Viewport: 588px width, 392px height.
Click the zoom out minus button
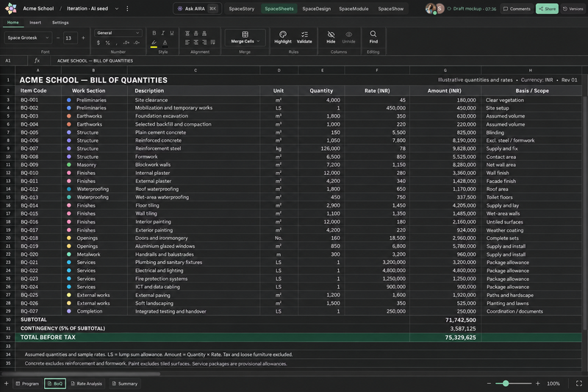489,383
